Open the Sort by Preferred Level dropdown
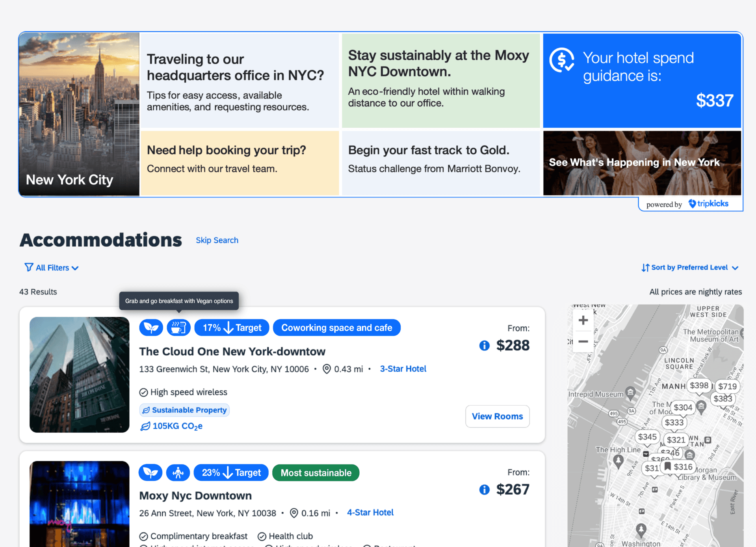Screen dimensions: 756x547 tap(690, 268)
